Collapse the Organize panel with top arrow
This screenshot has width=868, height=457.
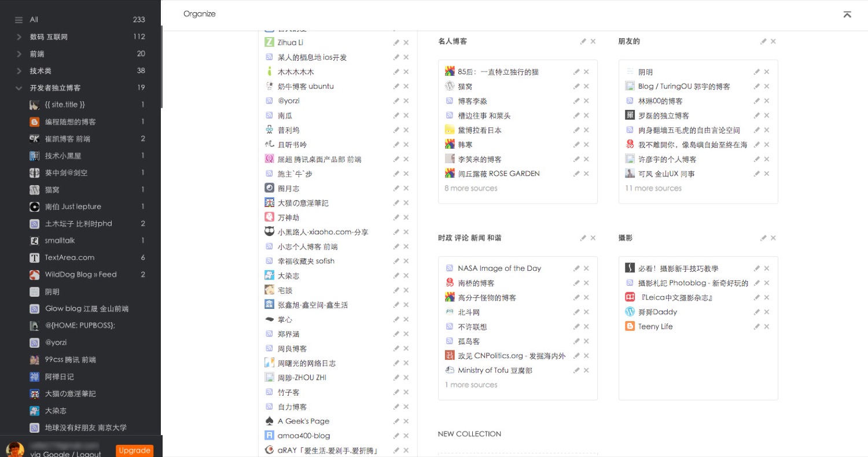[847, 14]
